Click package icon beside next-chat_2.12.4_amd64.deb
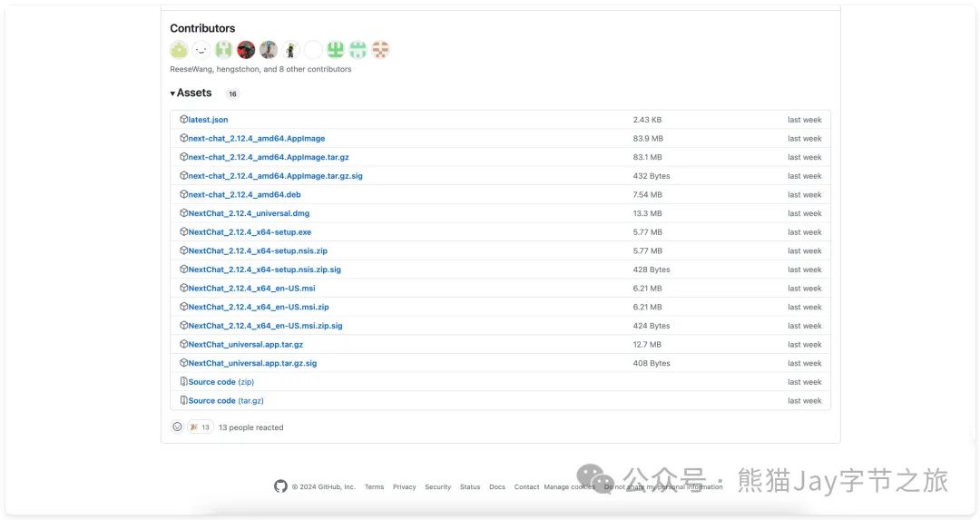 (x=183, y=194)
